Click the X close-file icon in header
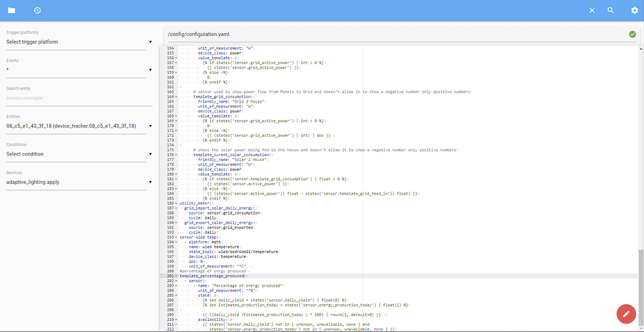 tap(592, 11)
